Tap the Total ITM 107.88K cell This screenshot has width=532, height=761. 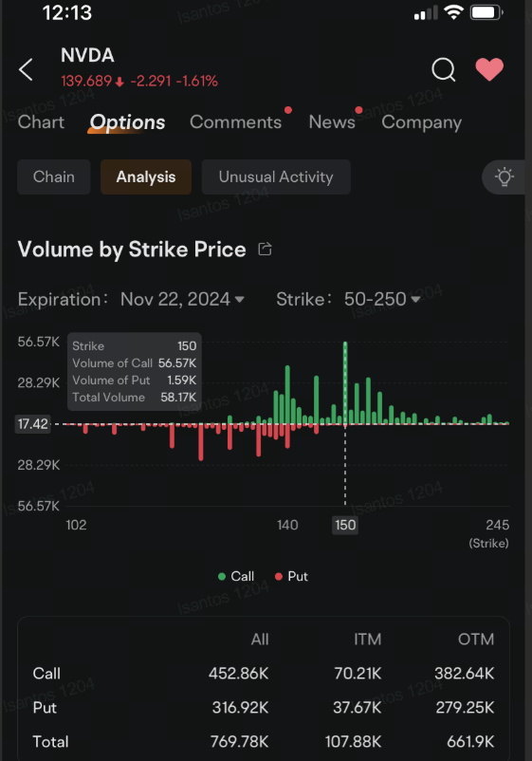353,742
